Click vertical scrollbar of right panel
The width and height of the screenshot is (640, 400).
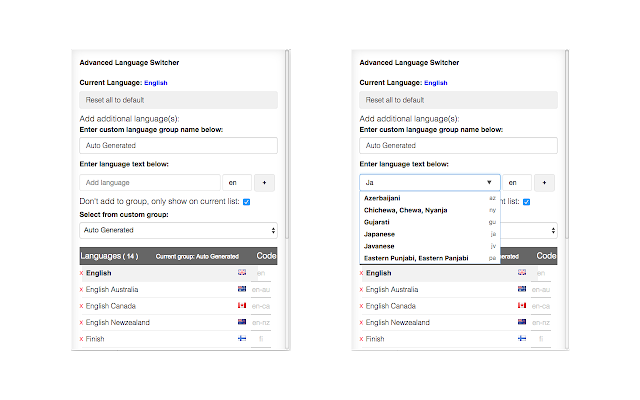point(567,144)
